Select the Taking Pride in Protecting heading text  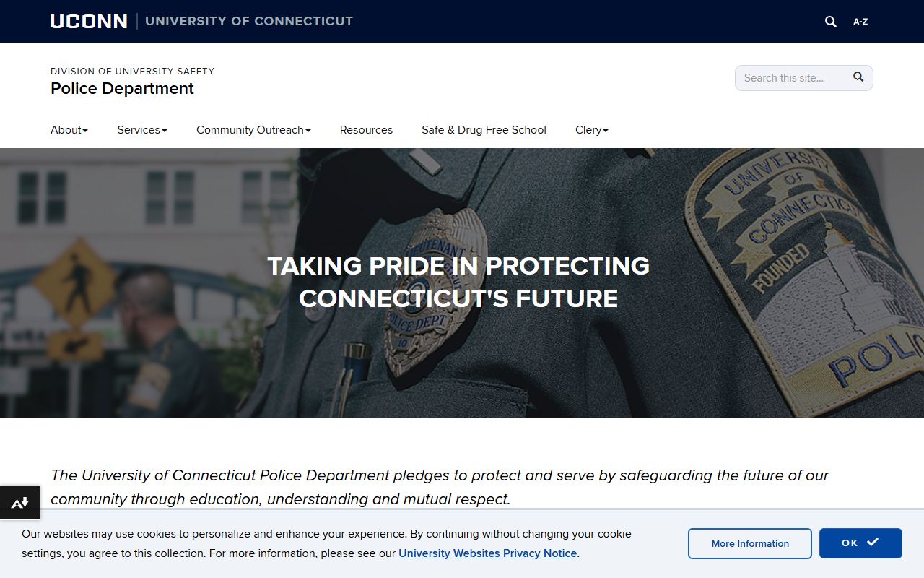click(458, 282)
